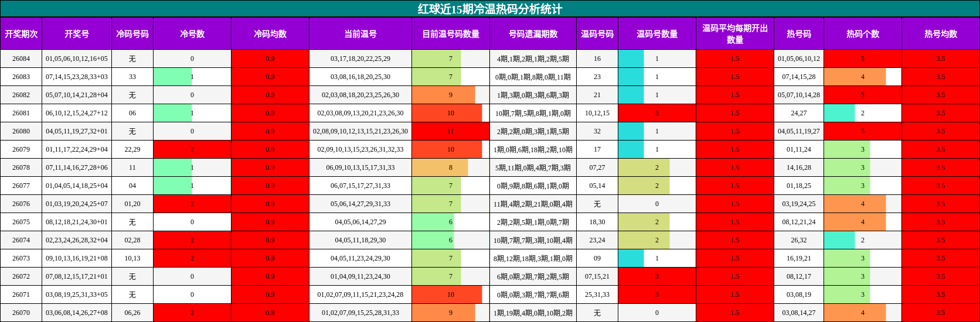Select issue number 26078

point(21,167)
